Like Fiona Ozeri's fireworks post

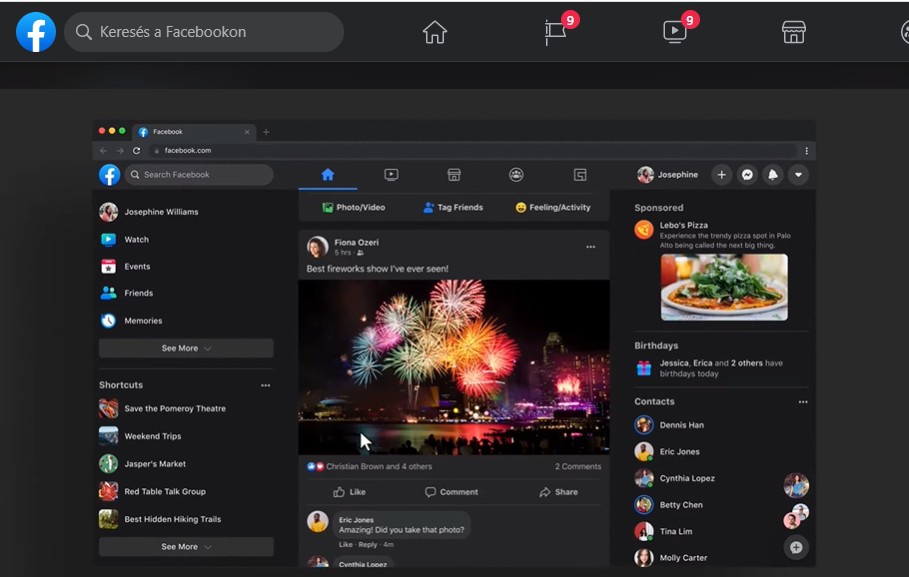pos(349,492)
